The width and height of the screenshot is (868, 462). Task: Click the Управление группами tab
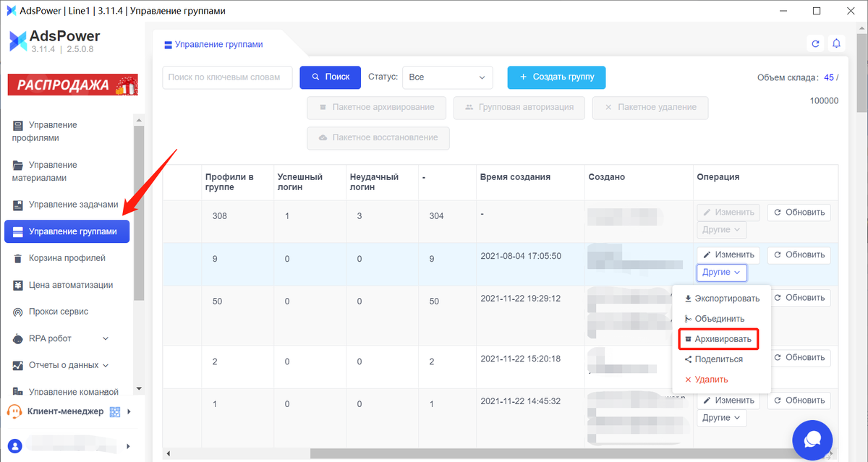(x=215, y=44)
